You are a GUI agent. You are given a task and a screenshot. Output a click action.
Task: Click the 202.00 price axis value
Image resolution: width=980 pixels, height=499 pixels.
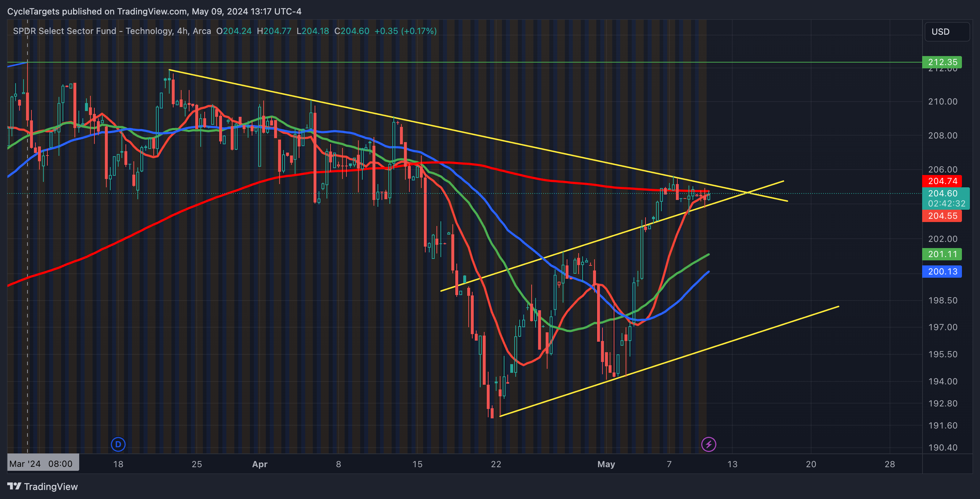(x=943, y=239)
